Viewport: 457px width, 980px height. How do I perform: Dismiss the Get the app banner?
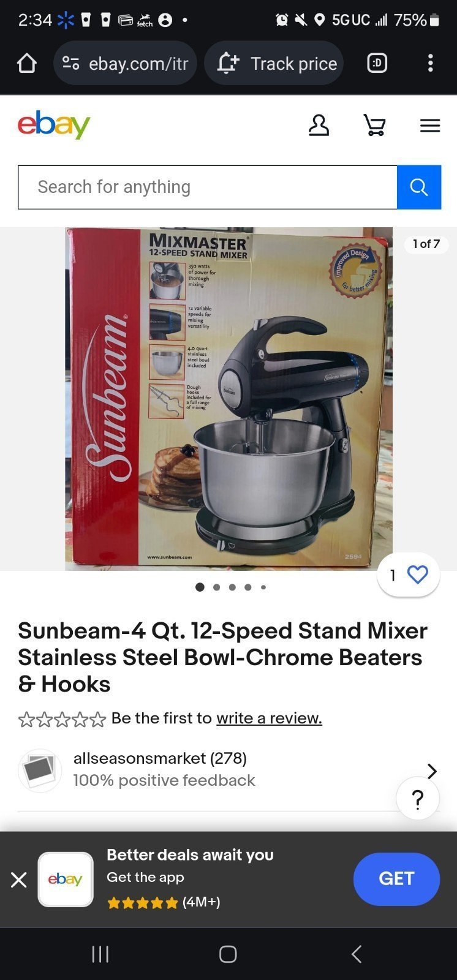[19, 880]
